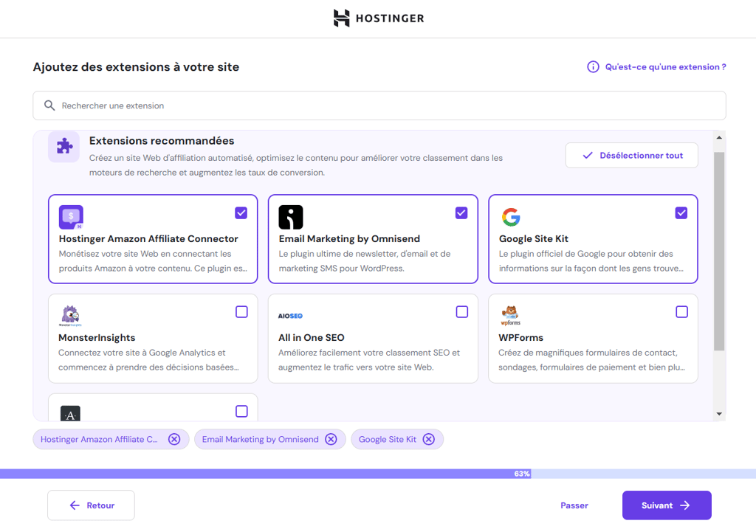
Task: Click the search magnifier icon
Action: pos(49,106)
